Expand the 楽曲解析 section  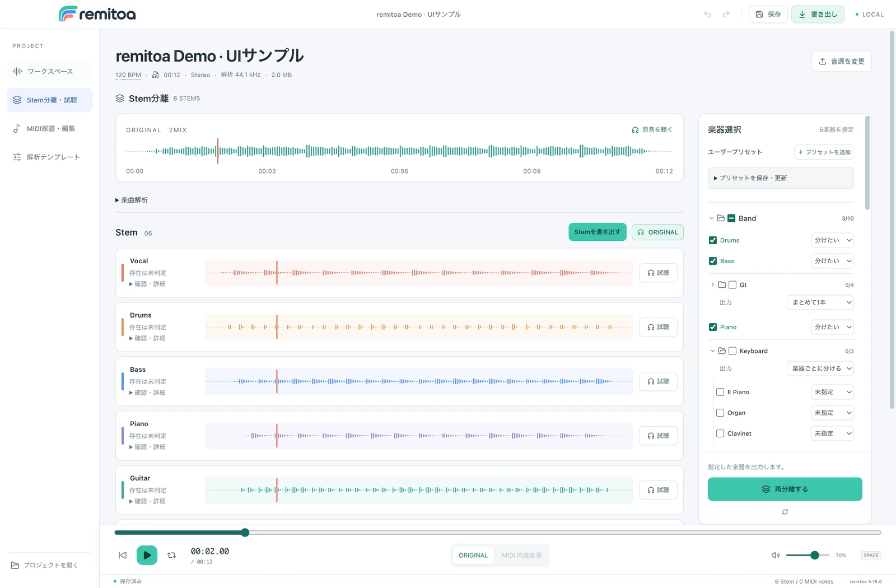pyautogui.click(x=132, y=200)
